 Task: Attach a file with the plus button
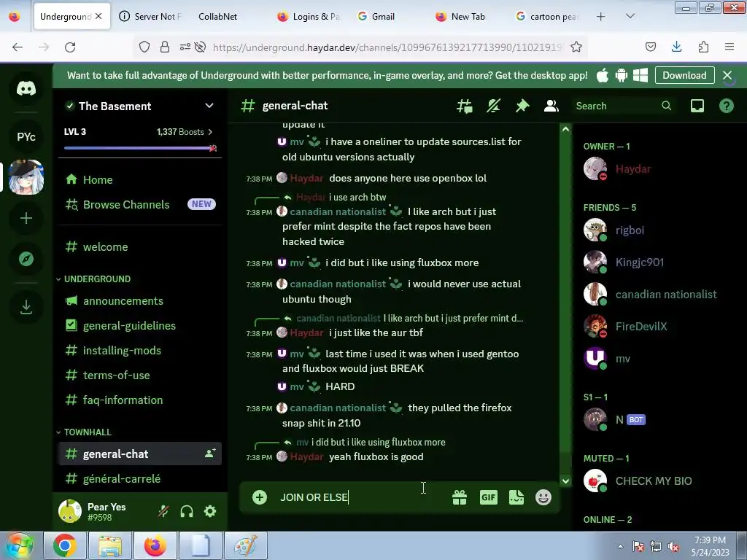point(260,497)
